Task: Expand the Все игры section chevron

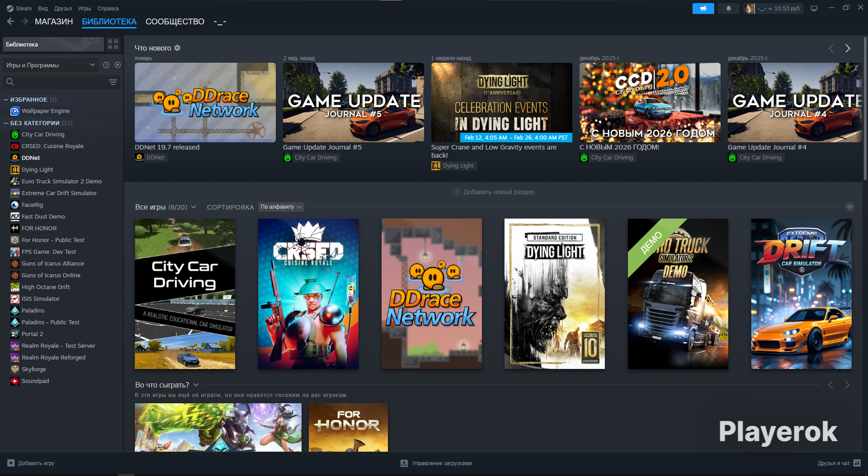Action: pos(193,207)
